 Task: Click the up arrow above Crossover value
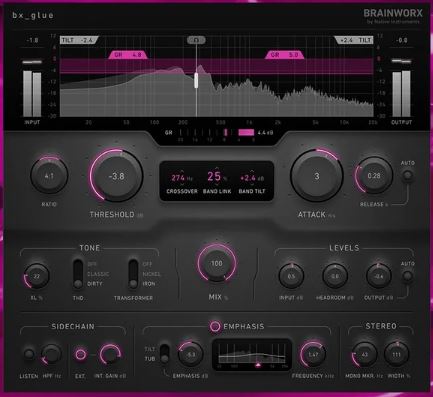point(182,170)
